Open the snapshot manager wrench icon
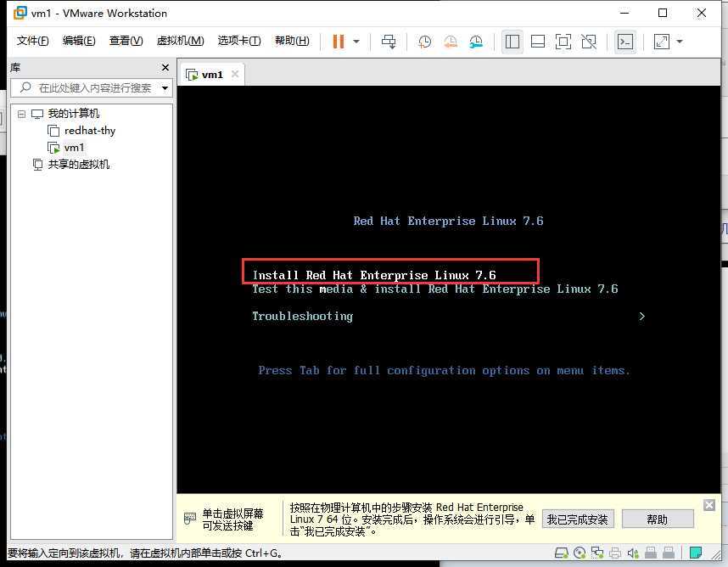The image size is (728, 567). (476, 42)
